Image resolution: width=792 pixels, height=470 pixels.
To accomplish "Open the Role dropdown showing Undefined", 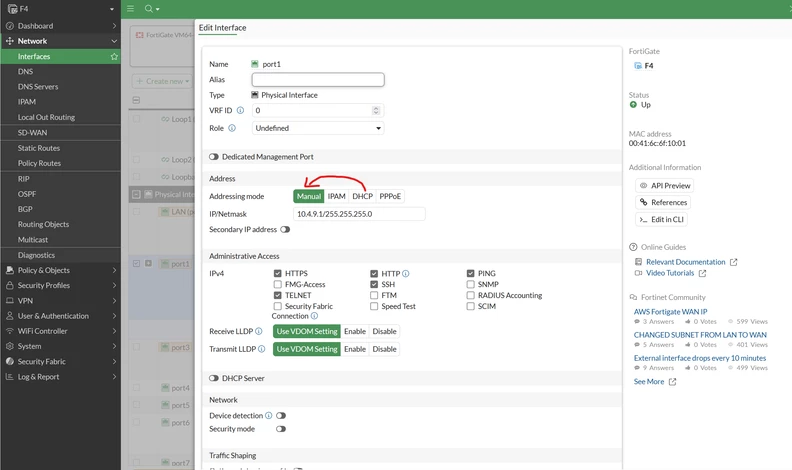I will [318, 128].
